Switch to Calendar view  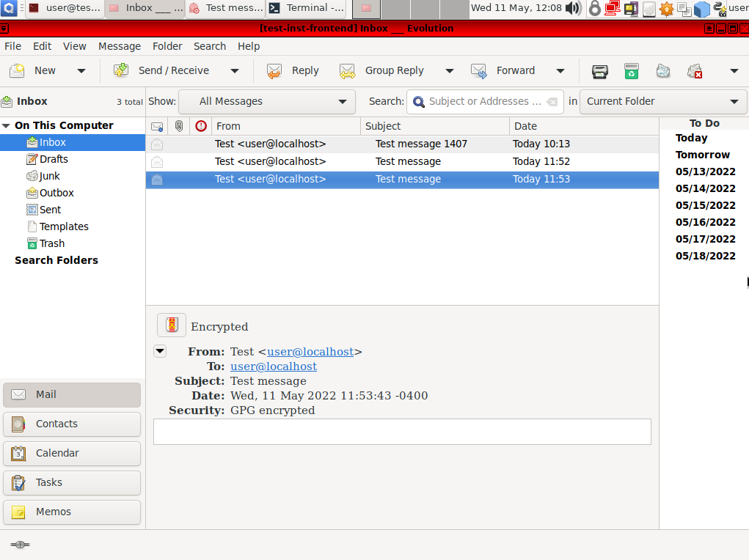72,453
